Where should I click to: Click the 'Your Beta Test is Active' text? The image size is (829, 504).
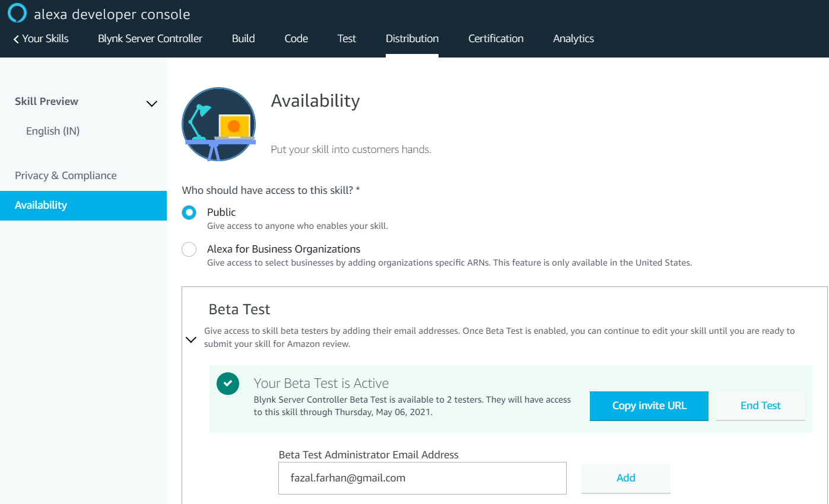pyautogui.click(x=321, y=383)
